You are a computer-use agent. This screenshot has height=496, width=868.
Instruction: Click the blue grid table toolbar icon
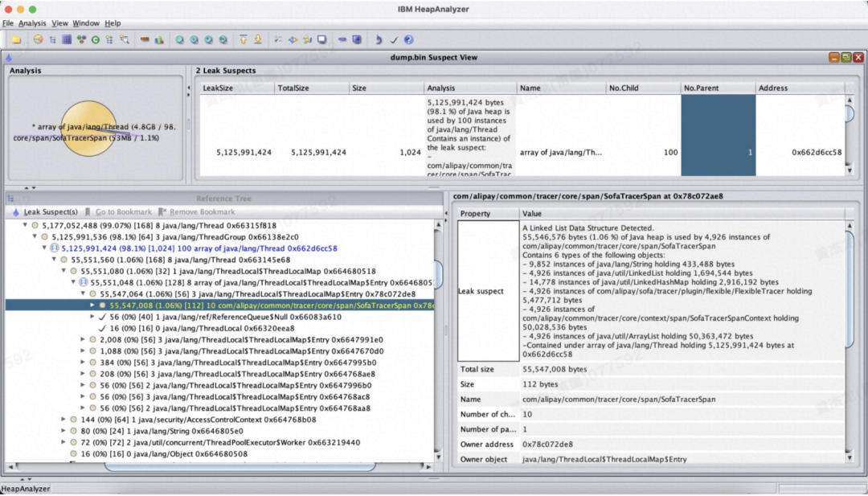[67, 39]
